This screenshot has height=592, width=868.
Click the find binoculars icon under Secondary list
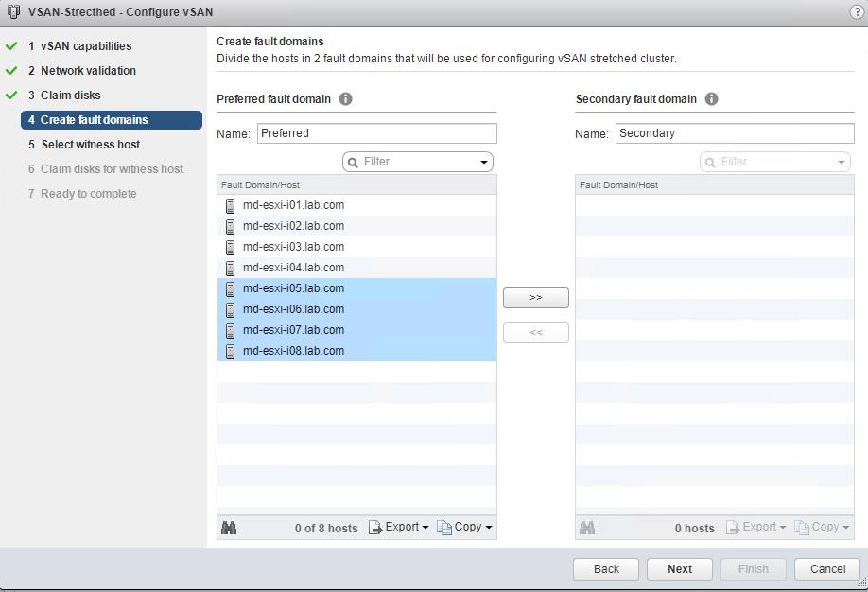point(587,528)
